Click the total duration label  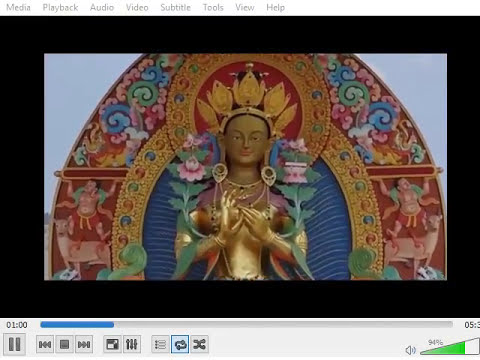(472, 325)
